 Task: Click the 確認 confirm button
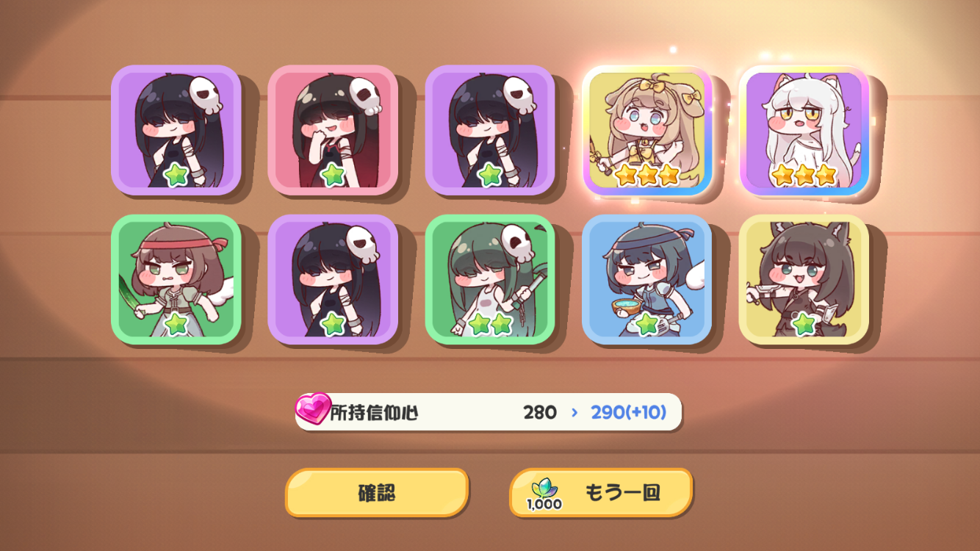(377, 492)
